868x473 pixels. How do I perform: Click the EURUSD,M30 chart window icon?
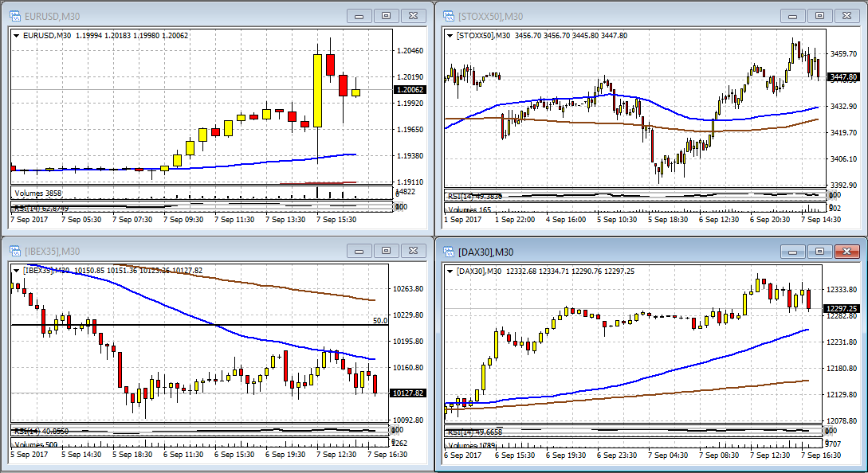15,16
